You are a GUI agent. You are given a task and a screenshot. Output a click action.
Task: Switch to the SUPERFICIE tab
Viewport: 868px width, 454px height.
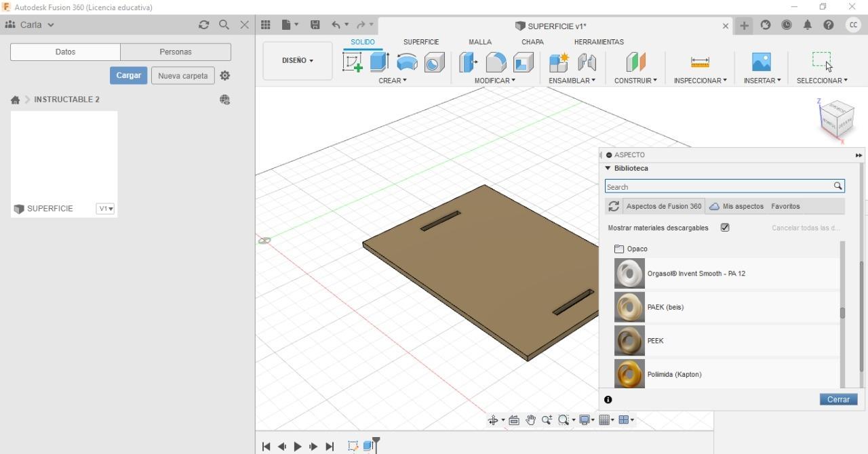click(x=421, y=42)
